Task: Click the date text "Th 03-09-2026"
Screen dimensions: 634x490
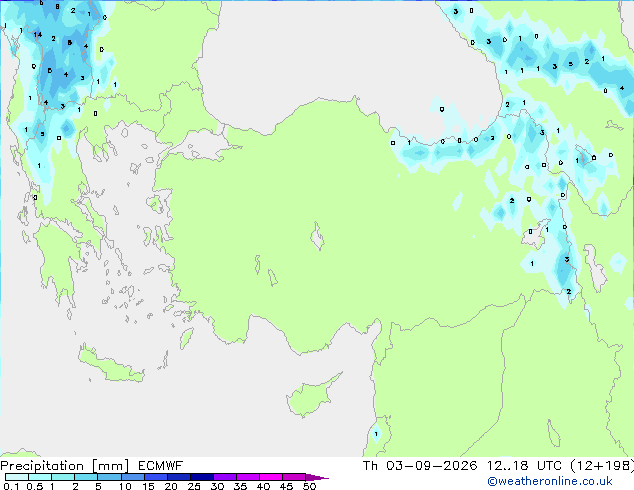Action: tap(420, 466)
